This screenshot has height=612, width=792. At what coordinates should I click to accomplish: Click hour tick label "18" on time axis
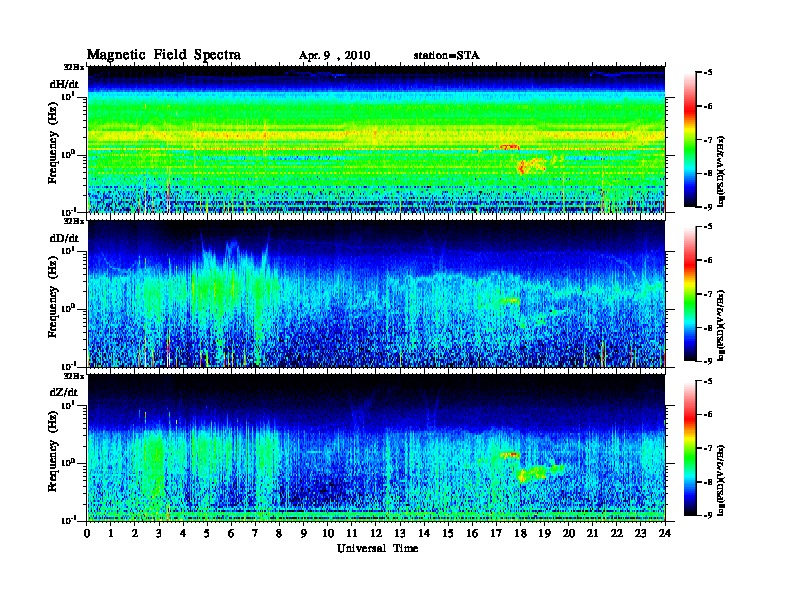[x=520, y=534]
